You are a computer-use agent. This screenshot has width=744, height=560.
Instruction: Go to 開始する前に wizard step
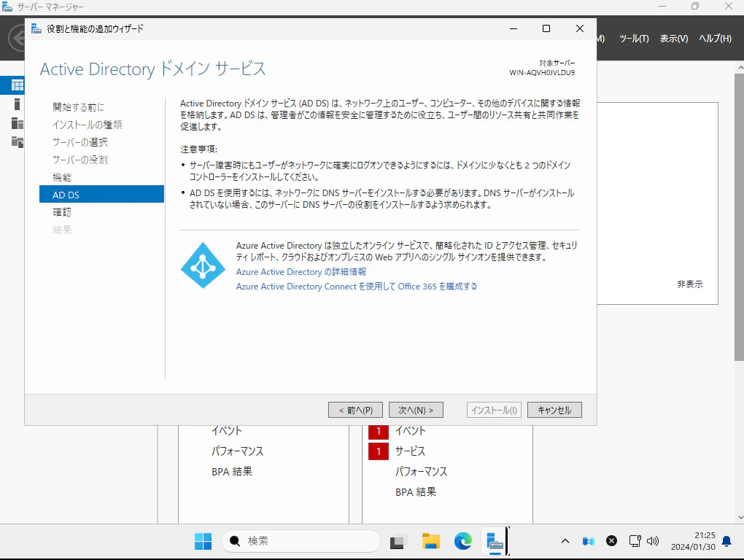point(78,107)
